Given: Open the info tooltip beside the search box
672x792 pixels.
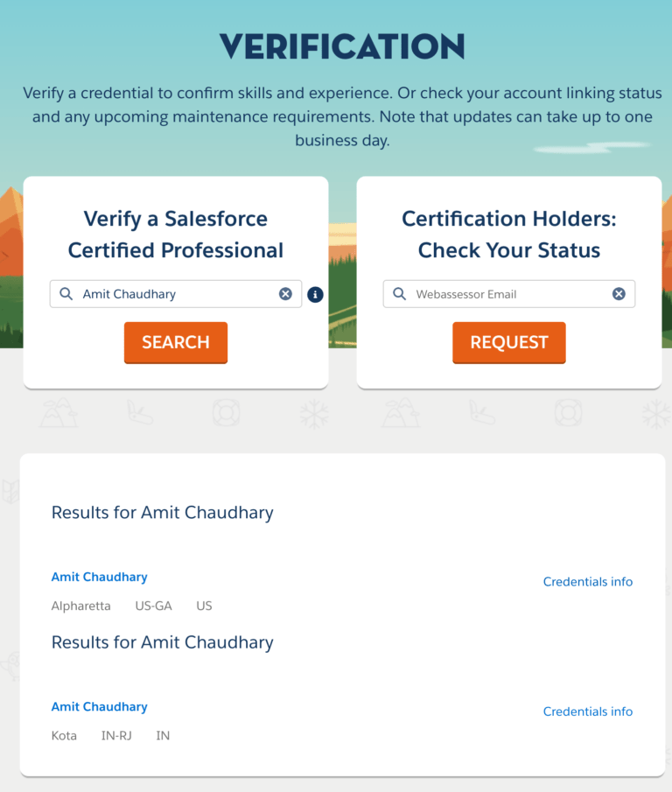Looking at the screenshot, I should (315, 294).
